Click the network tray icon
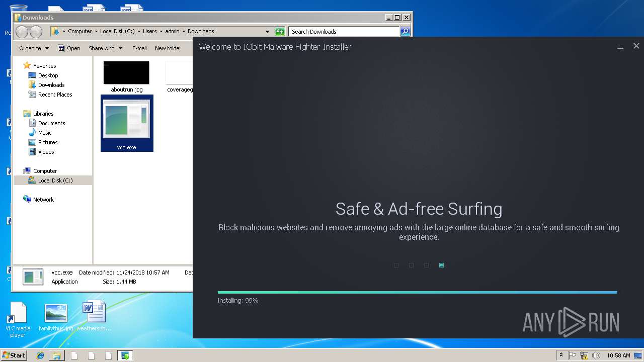The height and width of the screenshot is (362, 644). pyautogui.click(x=584, y=355)
